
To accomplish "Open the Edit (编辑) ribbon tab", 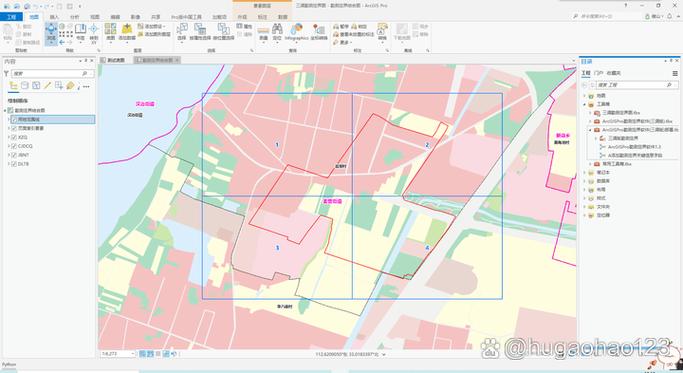I will [115, 17].
